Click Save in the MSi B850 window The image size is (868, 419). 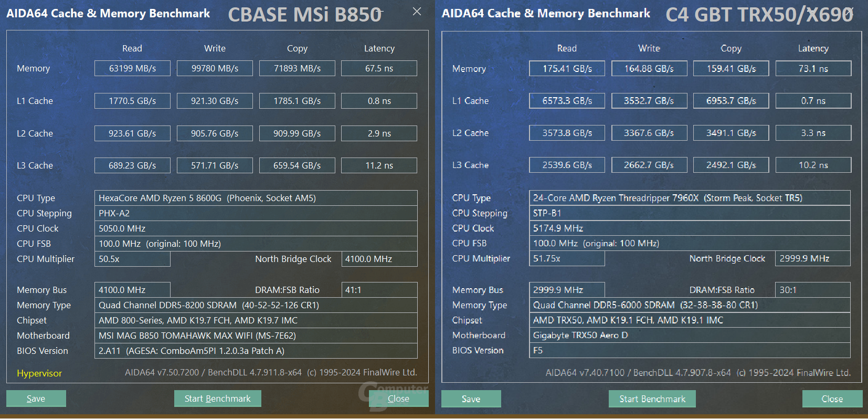36,399
